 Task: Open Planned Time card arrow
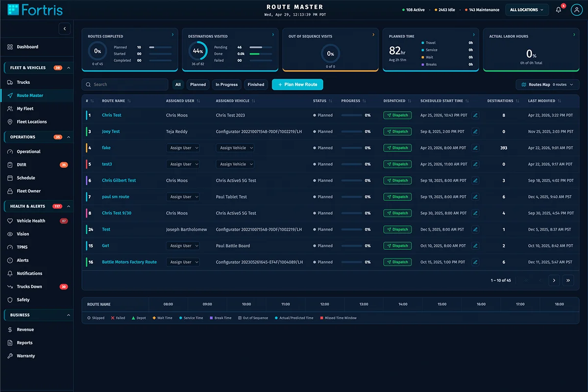coord(474,35)
